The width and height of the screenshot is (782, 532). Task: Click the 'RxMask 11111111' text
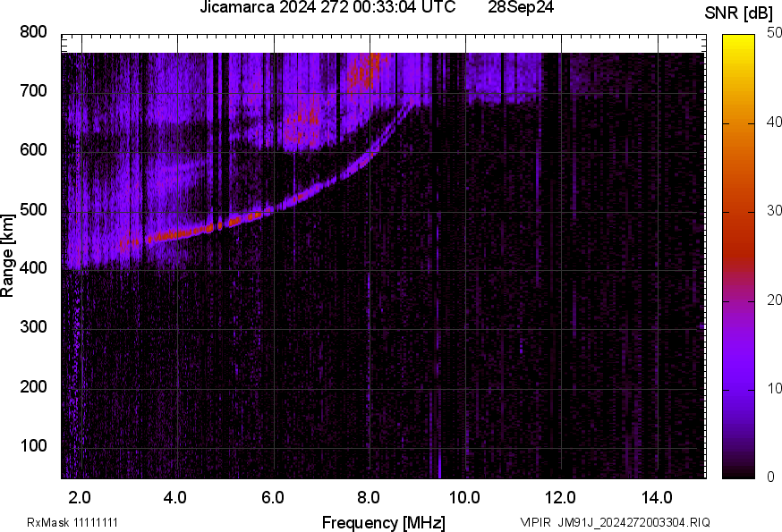72,522
